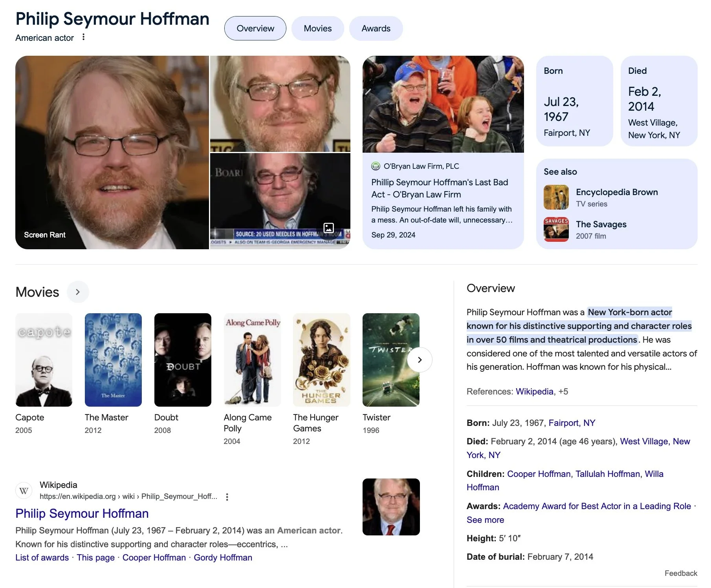Click the Along Came Polly title text
The height and width of the screenshot is (588, 711).
tap(247, 423)
